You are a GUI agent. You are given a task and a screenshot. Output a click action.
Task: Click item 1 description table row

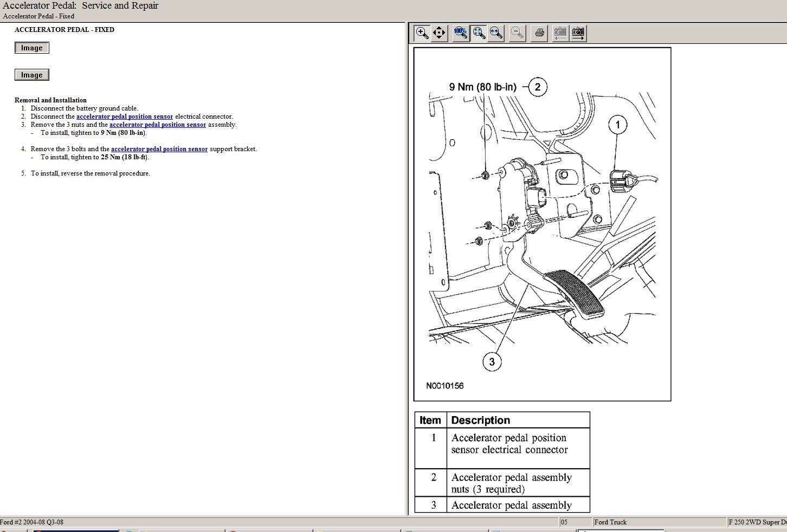[x=502, y=448]
